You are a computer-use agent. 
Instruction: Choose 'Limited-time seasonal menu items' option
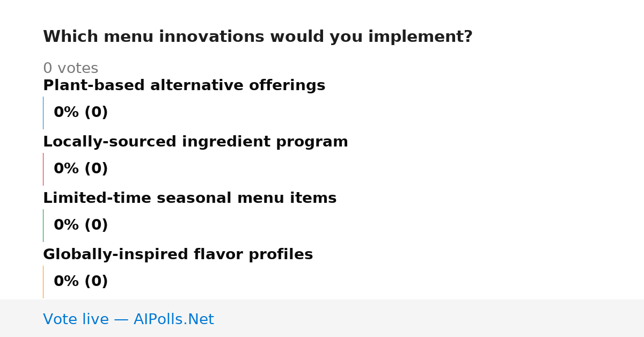coord(189,199)
